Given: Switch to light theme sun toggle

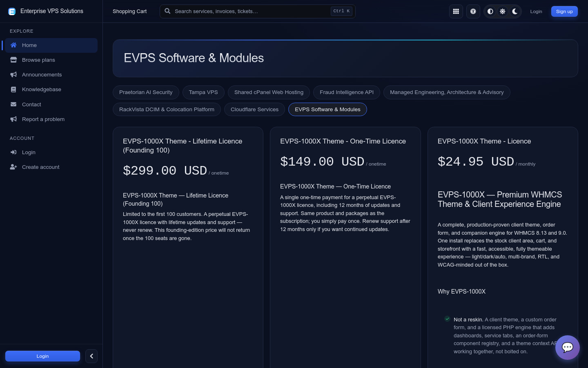Looking at the screenshot, I should (503, 11).
